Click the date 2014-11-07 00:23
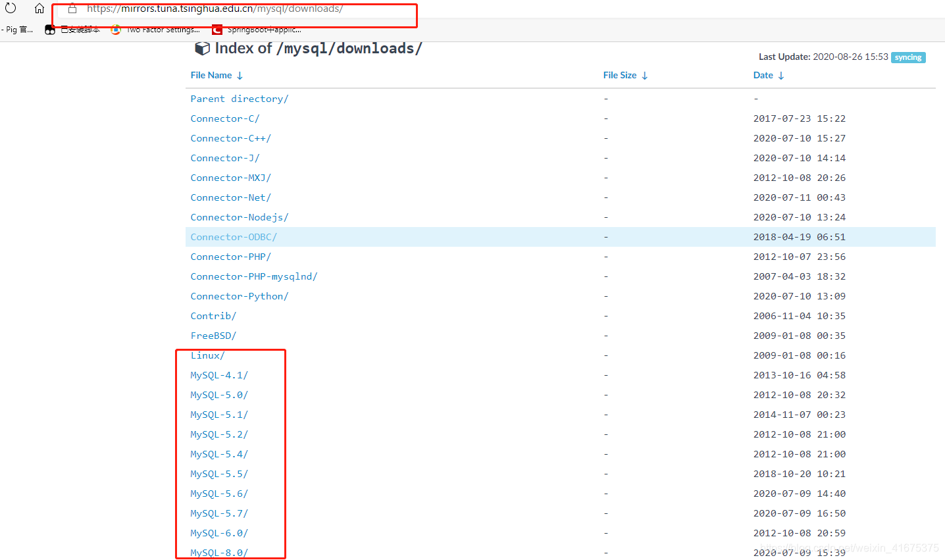Screen dimensions: 945x560 click(800, 415)
